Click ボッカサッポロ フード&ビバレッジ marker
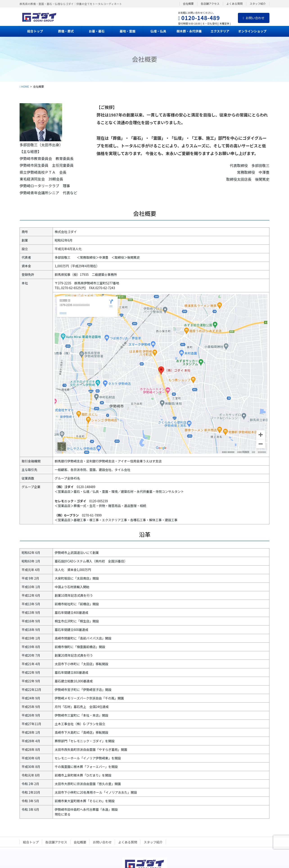The height and width of the screenshot is (868, 289). point(244,416)
